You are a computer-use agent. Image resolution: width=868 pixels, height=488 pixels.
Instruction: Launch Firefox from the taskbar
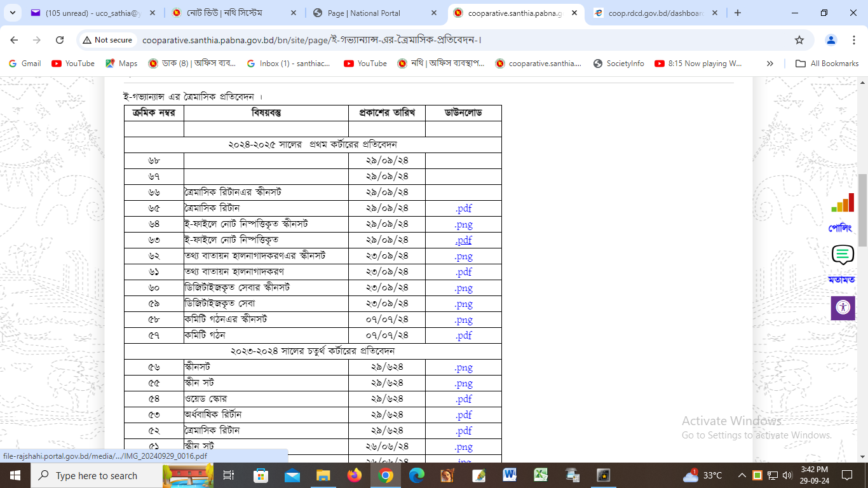tap(355, 475)
